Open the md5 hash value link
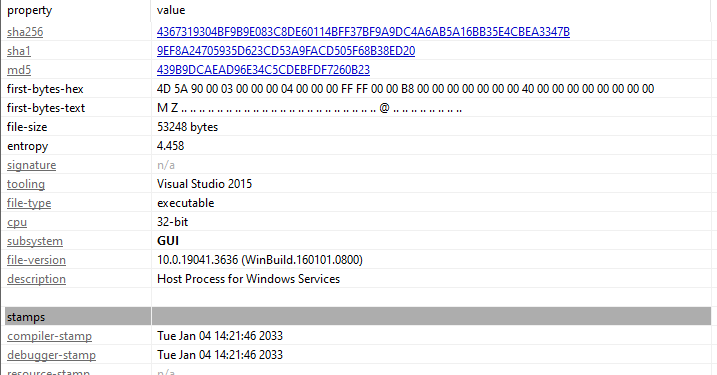 [263, 70]
